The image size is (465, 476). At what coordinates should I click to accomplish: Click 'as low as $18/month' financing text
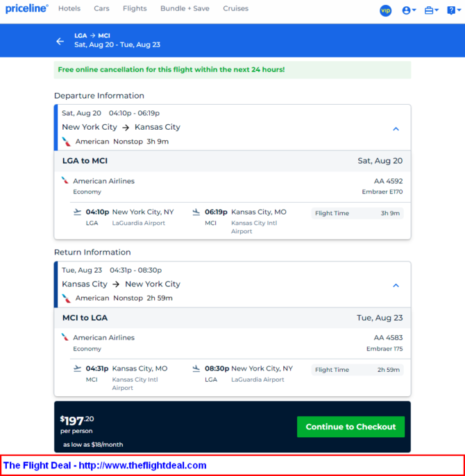coord(93,444)
